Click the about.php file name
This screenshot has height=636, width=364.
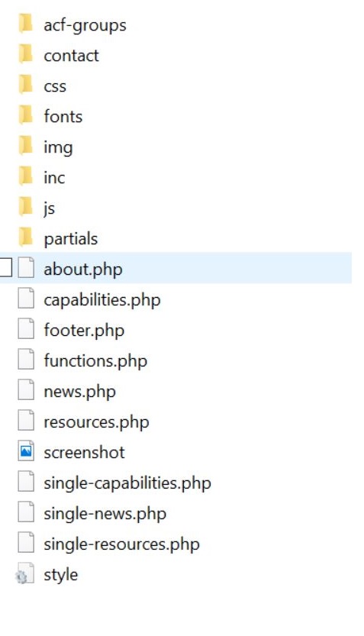pos(83,270)
